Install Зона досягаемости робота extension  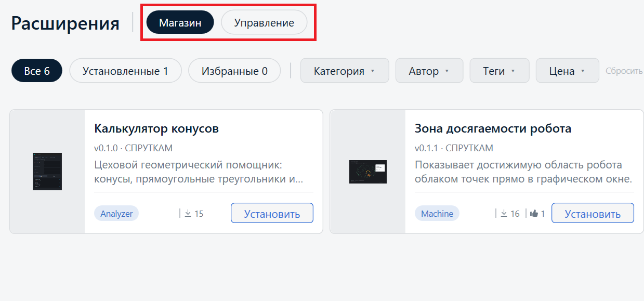coord(593,213)
